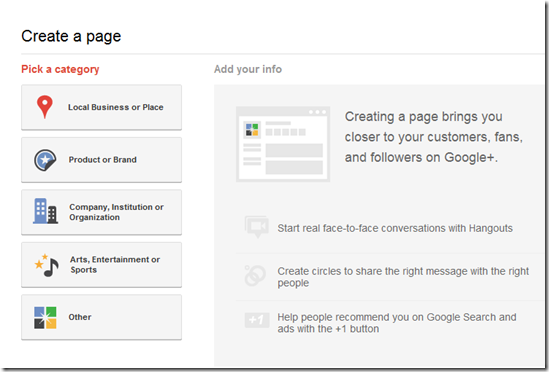549x372 pixels.
Task: Click "Create circles to share the right message" text
Action: 403,277
